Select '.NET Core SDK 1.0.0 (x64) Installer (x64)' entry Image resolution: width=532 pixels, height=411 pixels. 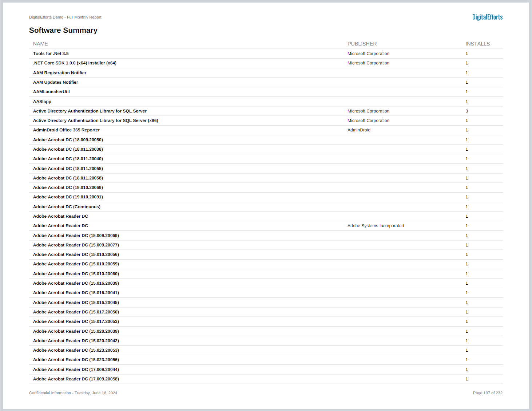(x=75, y=63)
